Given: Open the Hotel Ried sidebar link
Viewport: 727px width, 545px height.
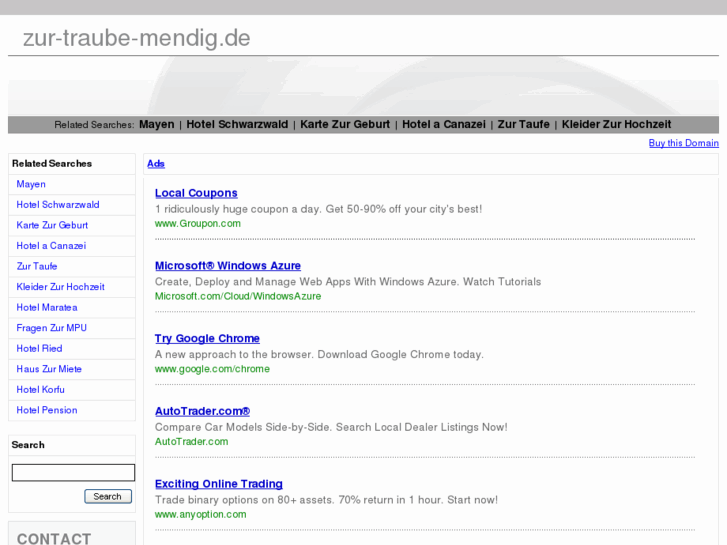Looking at the screenshot, I should (x=39, y=348).
